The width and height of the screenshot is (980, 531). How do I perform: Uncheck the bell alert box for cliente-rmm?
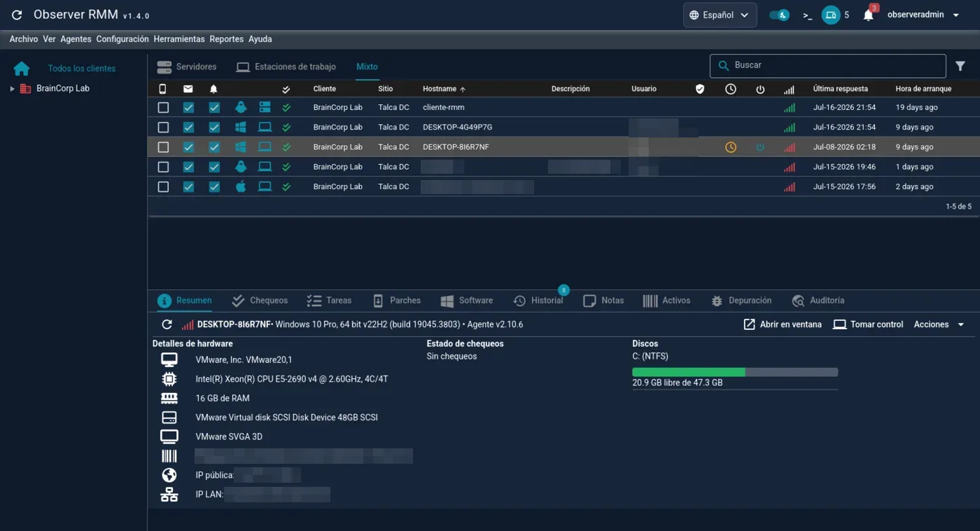coord(214,107)
